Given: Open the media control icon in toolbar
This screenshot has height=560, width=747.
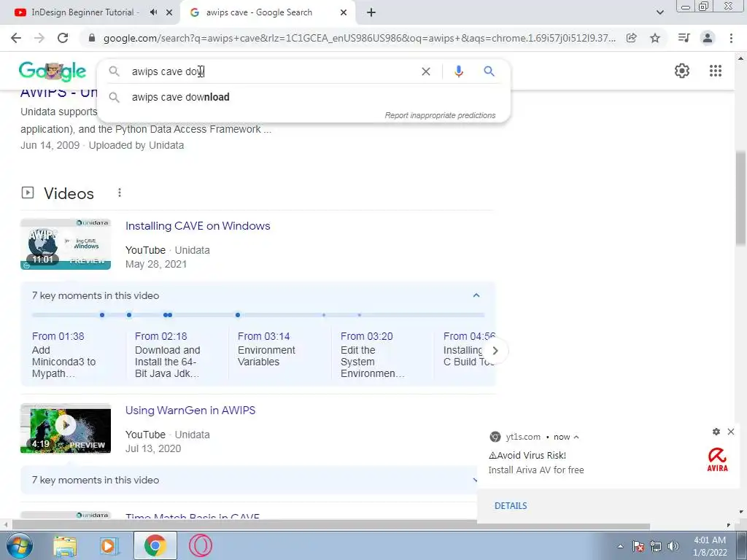Looking at the screenshot, I should [684, 38].
